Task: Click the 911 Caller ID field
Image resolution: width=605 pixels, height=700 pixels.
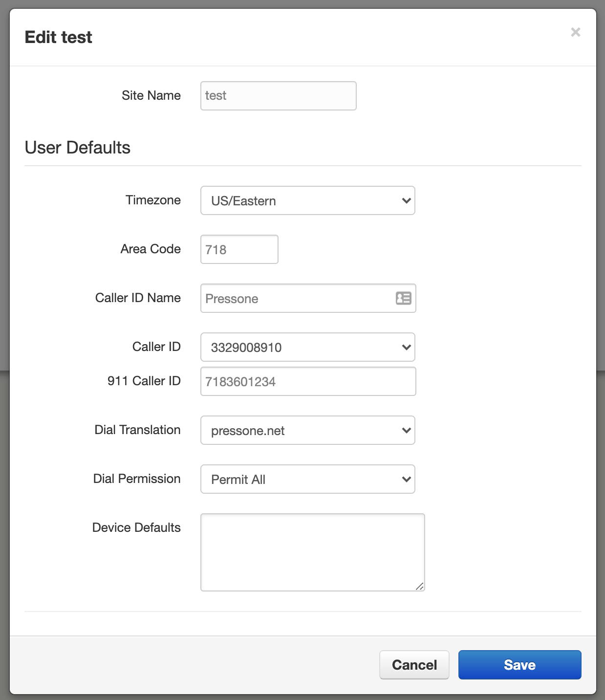Action: pos(308,381)
